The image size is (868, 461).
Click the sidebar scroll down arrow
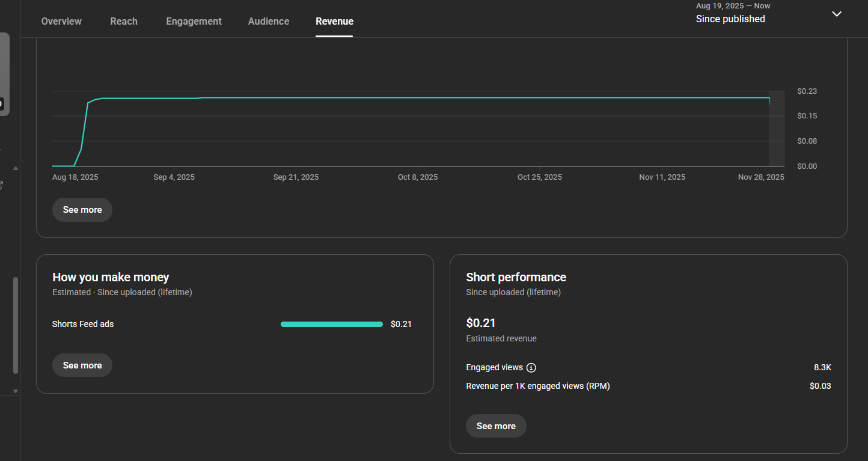pyautogui.click(x=16, y=391)
